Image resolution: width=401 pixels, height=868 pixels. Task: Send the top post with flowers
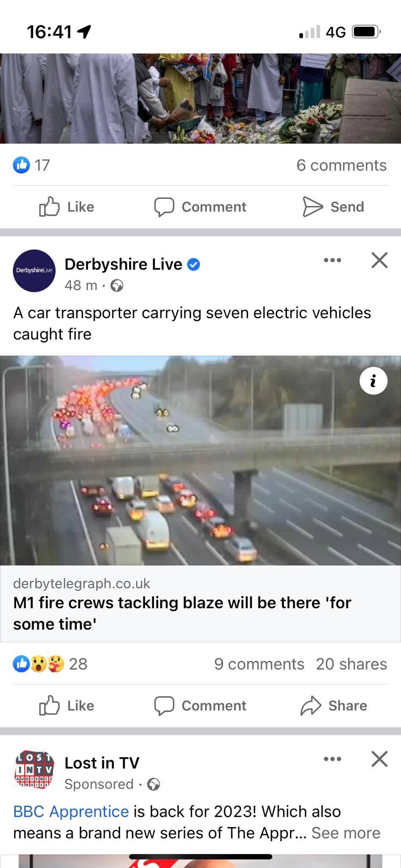[334, 207]
